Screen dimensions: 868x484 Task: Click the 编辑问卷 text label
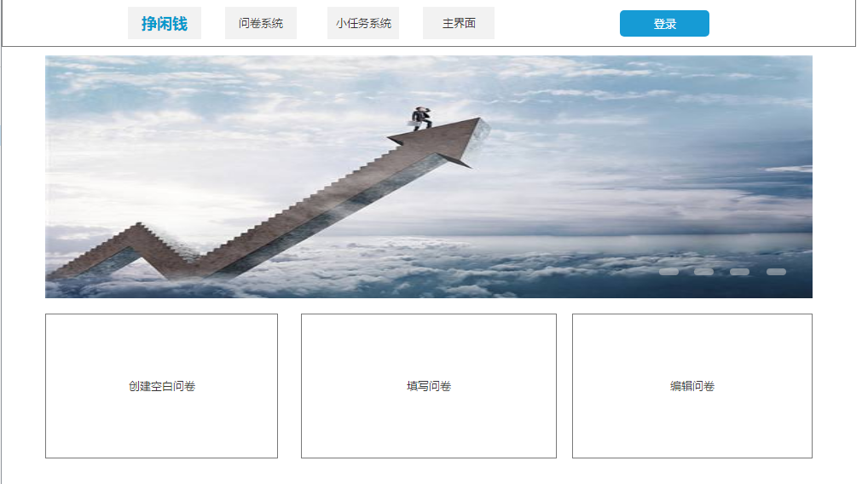click(692, 386)
